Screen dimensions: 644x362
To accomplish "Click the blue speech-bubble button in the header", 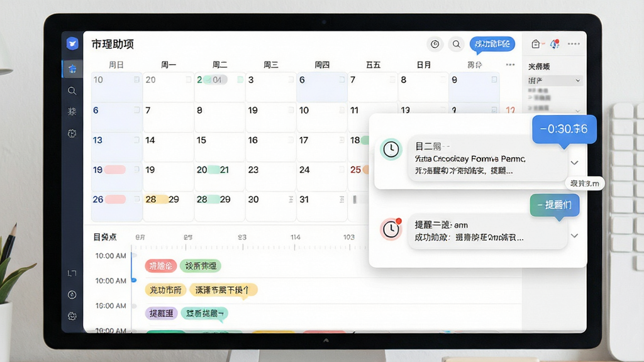I will pos(492,44).
